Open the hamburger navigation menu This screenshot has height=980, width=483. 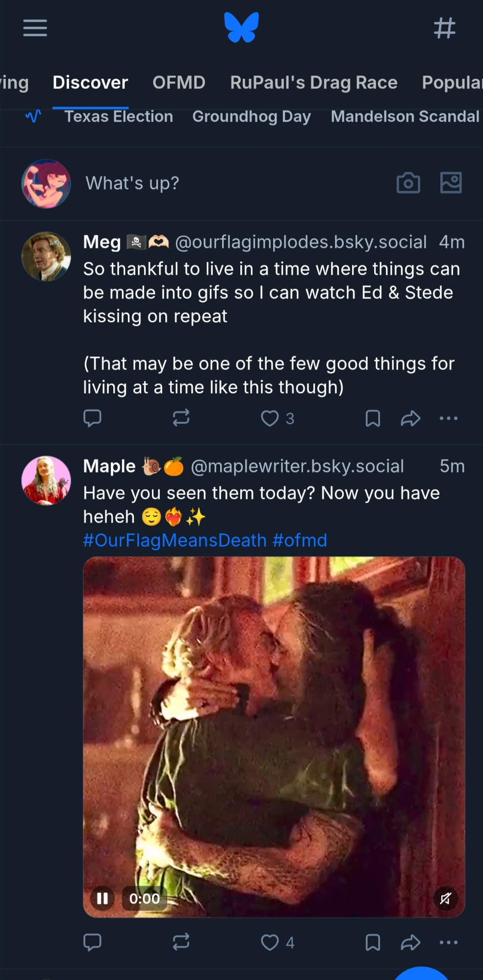(35, 28)
